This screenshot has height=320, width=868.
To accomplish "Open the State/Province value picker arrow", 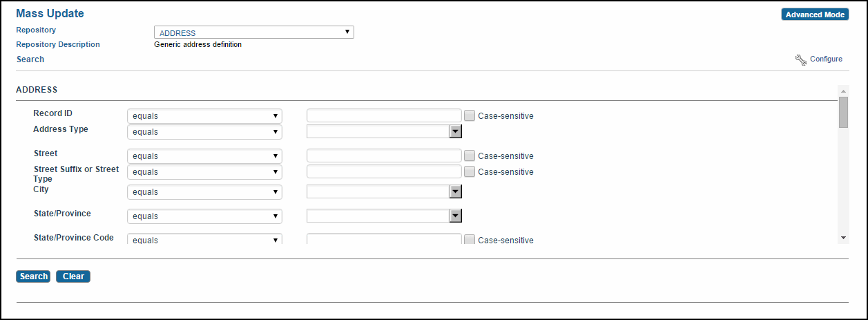I will 455,216.
